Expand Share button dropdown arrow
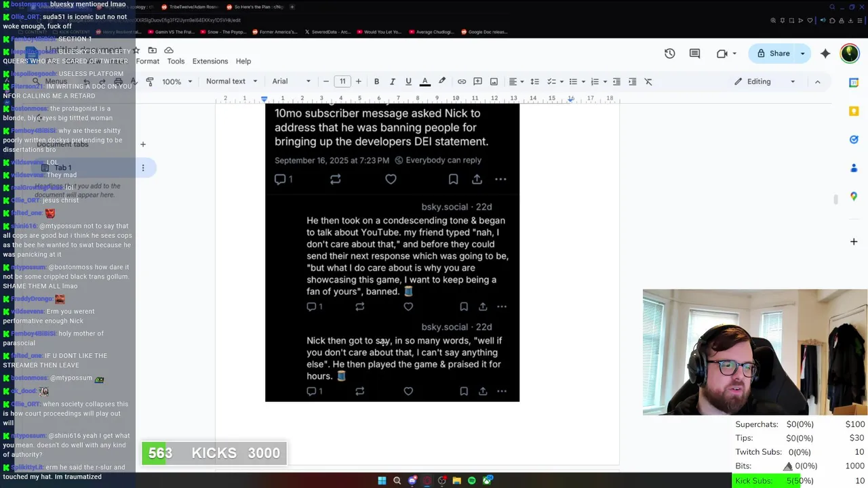Viewport: 868px width, 488px height. point(803,54)
